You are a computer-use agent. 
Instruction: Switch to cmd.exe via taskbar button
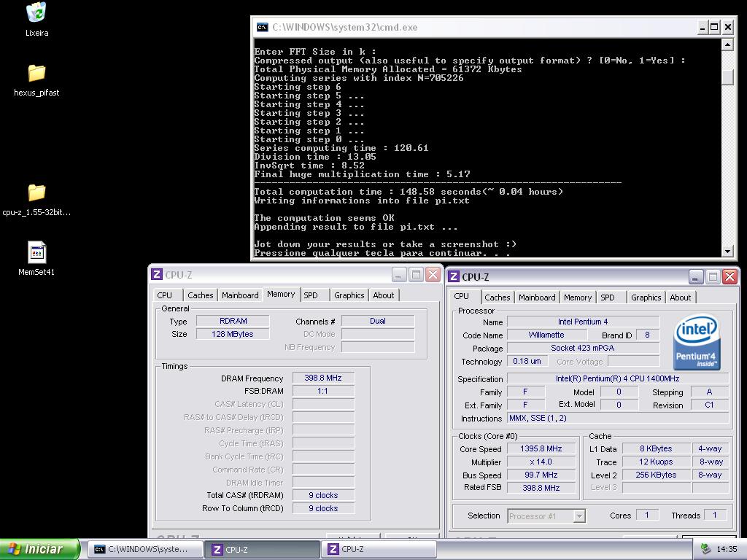(x=146, y=549)
